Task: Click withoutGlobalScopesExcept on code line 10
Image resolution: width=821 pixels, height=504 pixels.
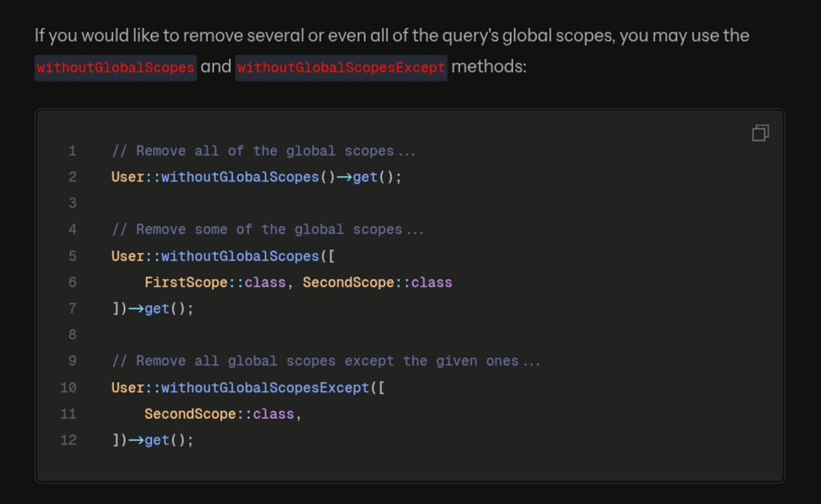Action: pyautogui.click(x=264, y=387)
